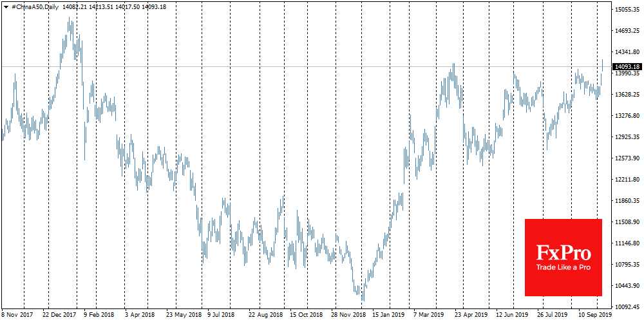This screenshot has height=322, width=644.
Task: Click the 11508.90 price scale label
Action: (x=627, y=222)
